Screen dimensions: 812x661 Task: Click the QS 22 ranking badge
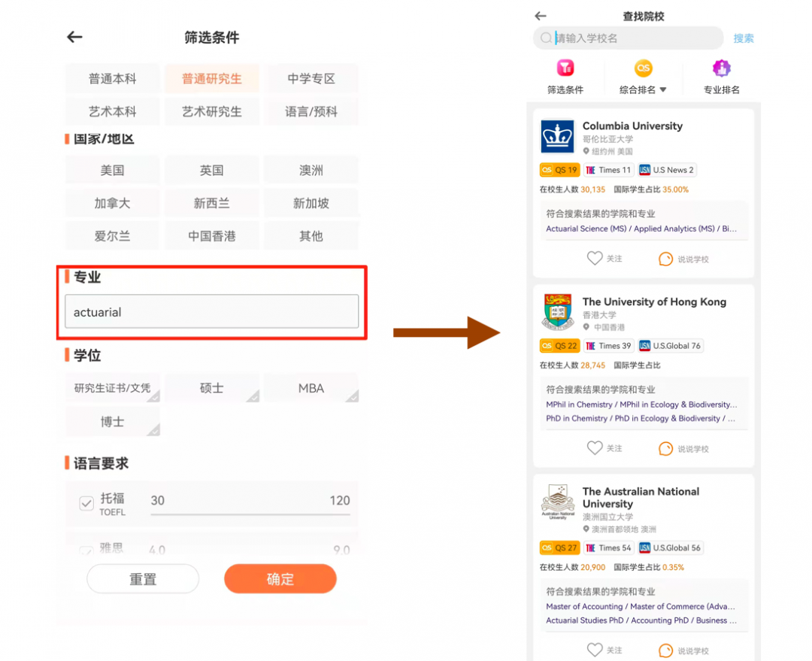pyautogui.click(x=559, y=345)
